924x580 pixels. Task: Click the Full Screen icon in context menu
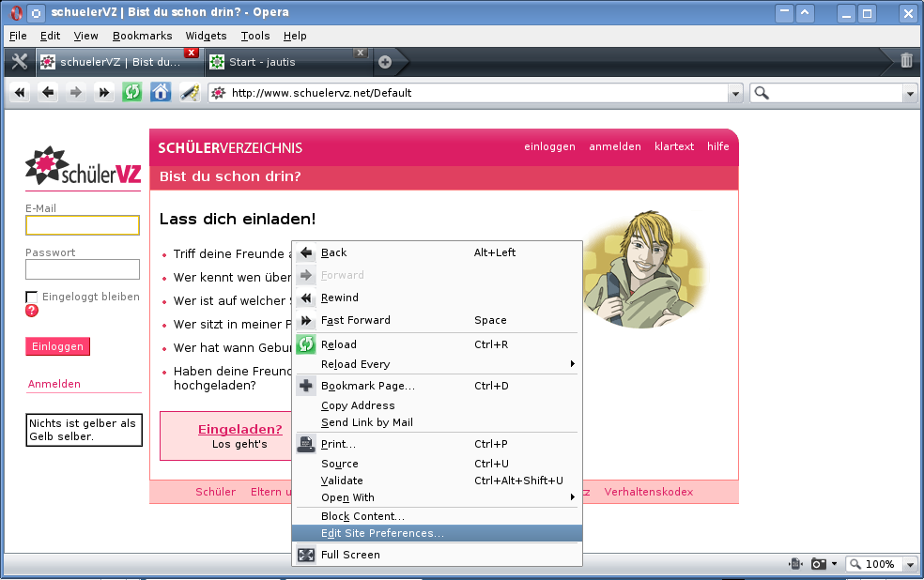pyautogui.click(x=306, y=555)
